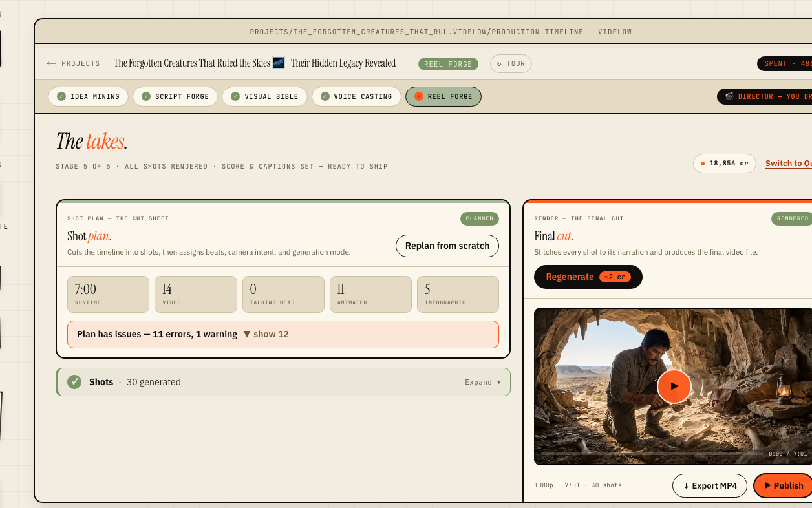Regenerate the final cut

[588, 277]
